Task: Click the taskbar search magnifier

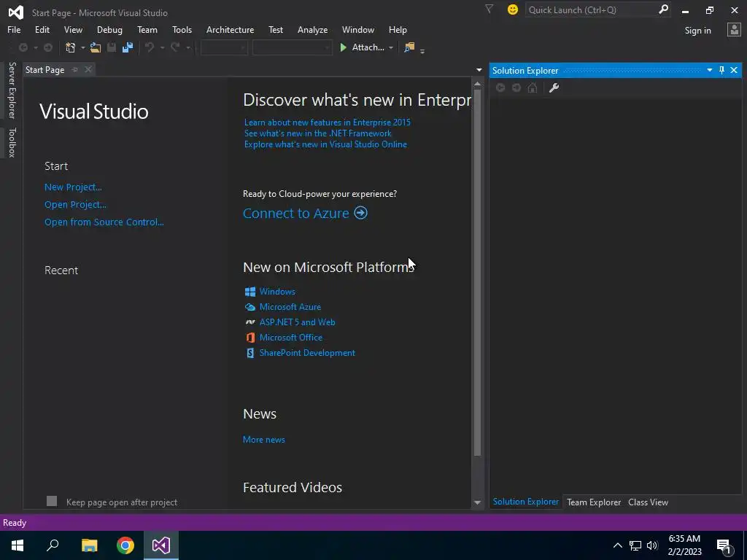Action: 53,545
